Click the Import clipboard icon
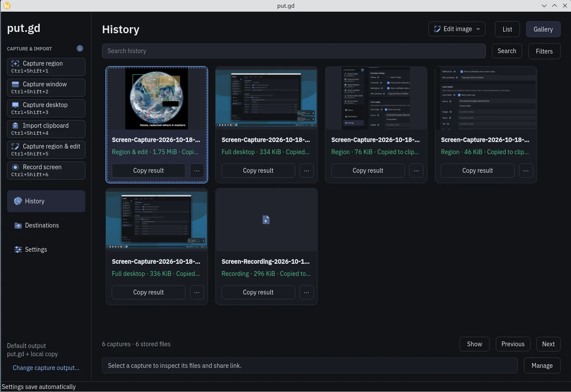Viewport: 571px width, 392px height. [16, 126]
